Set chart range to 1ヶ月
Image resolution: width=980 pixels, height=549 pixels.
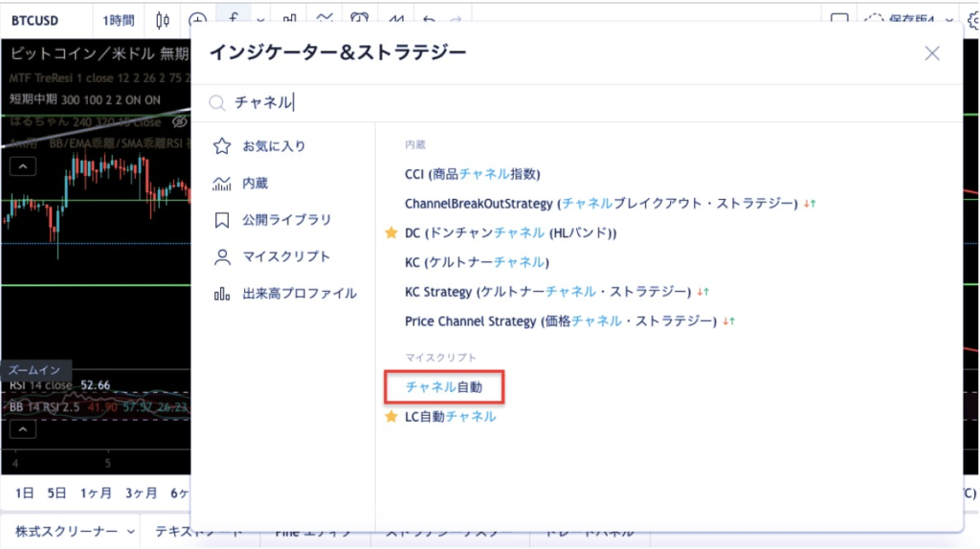(96, 494)
